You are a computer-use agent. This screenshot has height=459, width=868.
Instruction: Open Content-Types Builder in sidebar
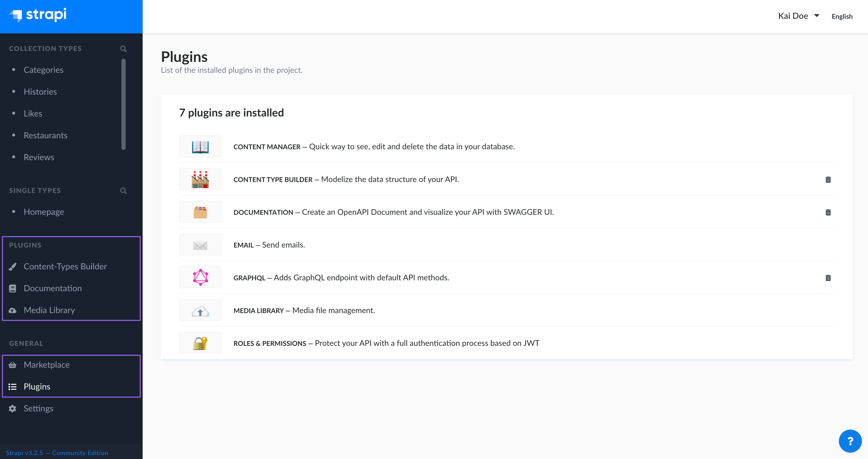tap(65, 266)
